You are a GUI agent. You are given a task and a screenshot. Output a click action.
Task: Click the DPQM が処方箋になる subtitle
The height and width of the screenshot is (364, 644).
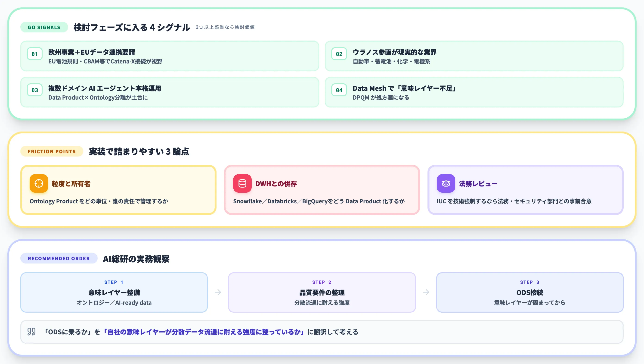click(x=381, y=97)
